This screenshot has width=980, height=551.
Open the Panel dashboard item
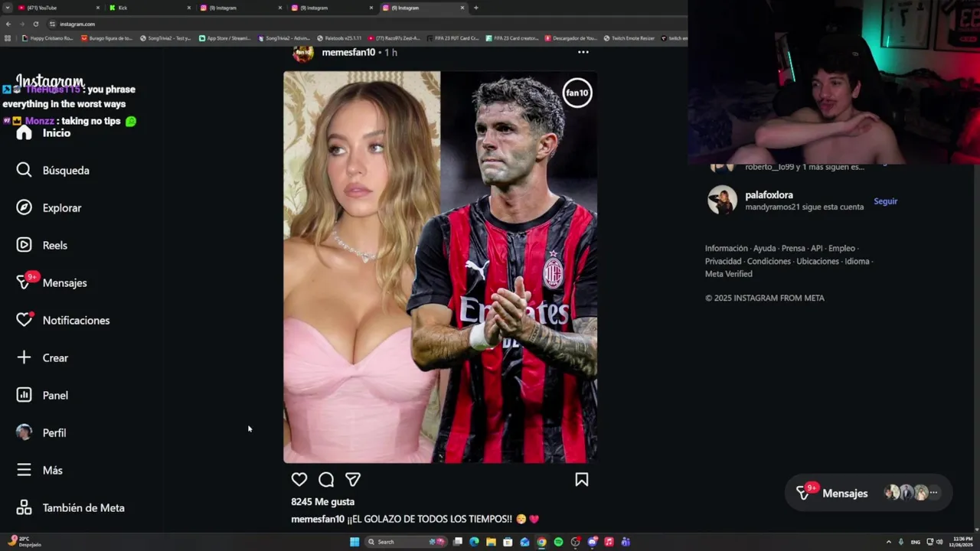[x=42, y=396]
